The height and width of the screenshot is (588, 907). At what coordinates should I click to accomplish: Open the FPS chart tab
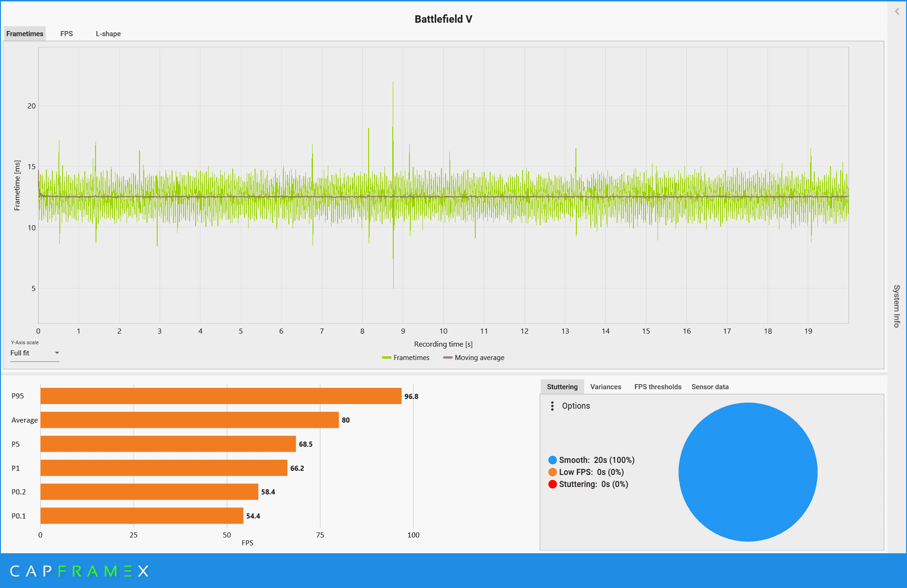pyautogui.click(x=66, y=34)
